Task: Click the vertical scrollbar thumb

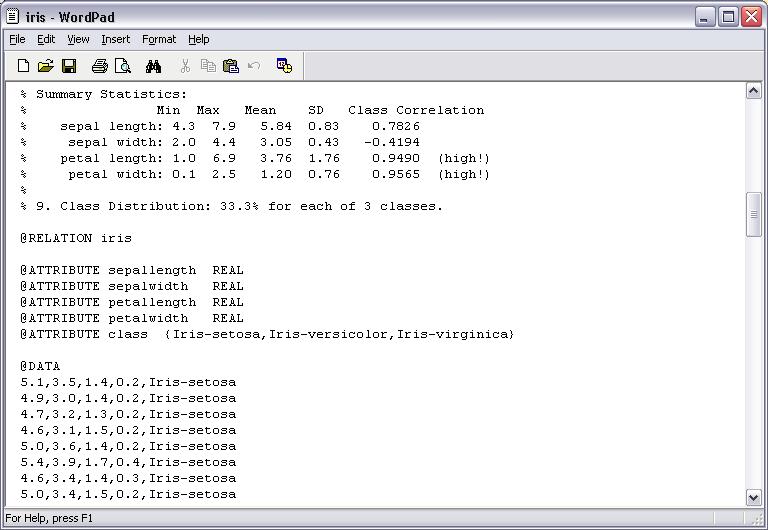Action: (x=753, y=215)
